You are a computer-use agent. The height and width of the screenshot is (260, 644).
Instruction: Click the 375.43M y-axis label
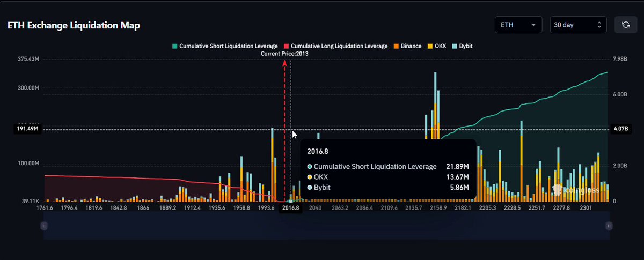click(29, 59)
